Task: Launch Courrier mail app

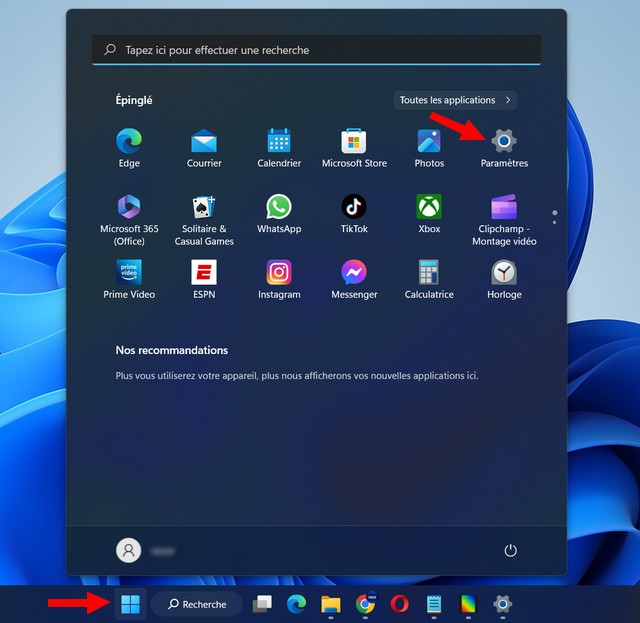Action: coord(204,148)
